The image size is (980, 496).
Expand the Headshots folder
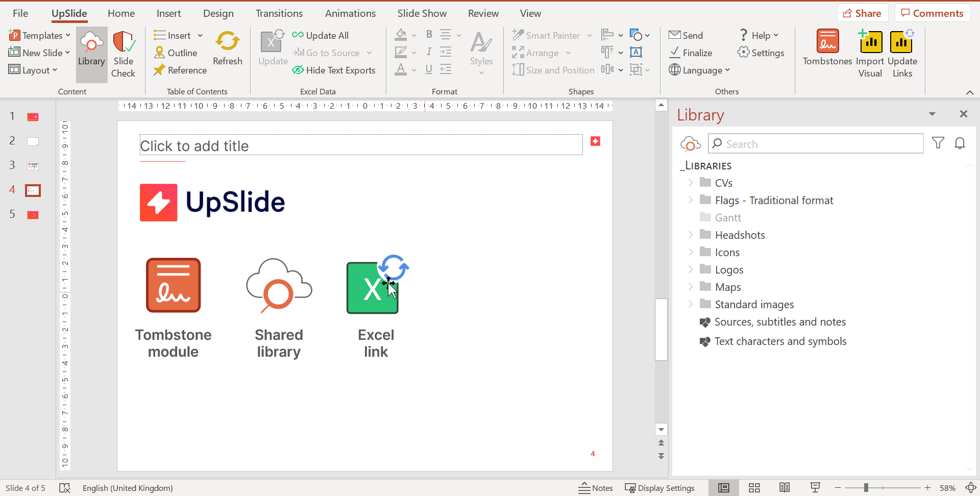690,234
